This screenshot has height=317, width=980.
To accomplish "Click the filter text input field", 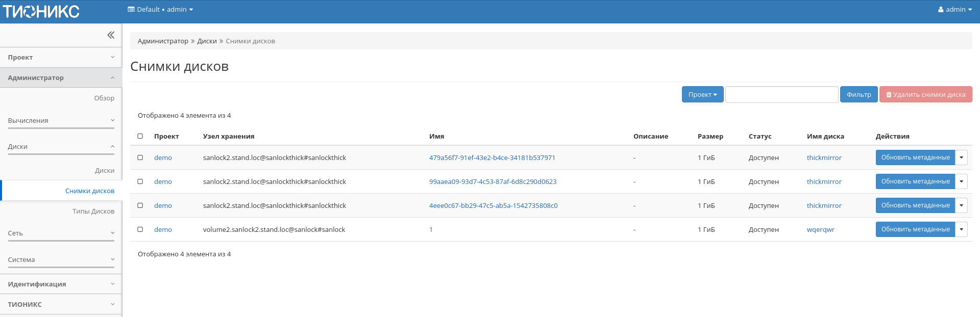I will (781, 94).
